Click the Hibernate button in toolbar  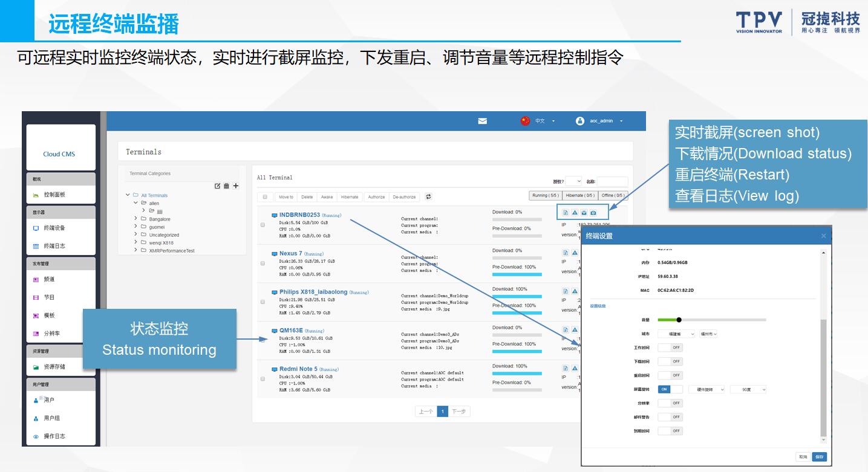click(x=349, y=197)
